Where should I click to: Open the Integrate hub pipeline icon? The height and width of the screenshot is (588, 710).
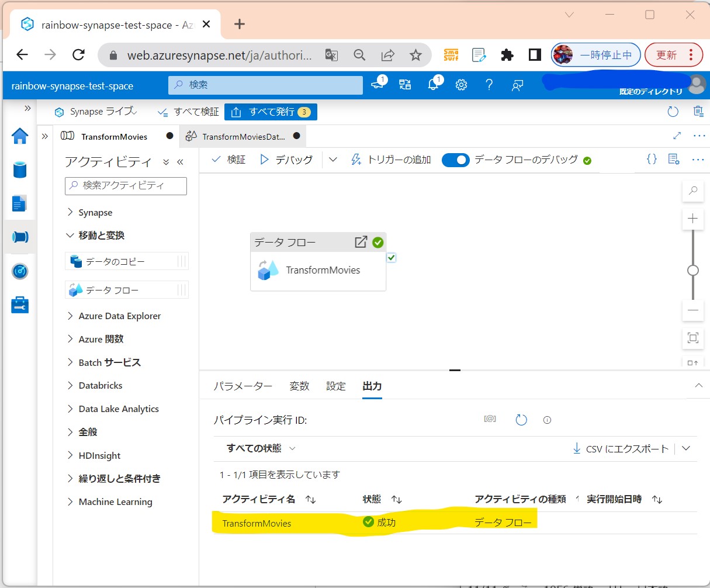(20, 237)
